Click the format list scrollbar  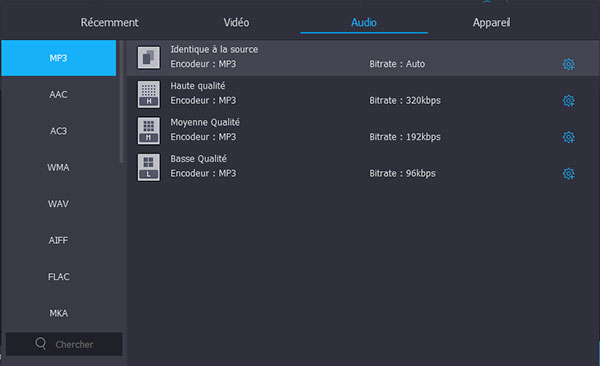click(122, 101)
